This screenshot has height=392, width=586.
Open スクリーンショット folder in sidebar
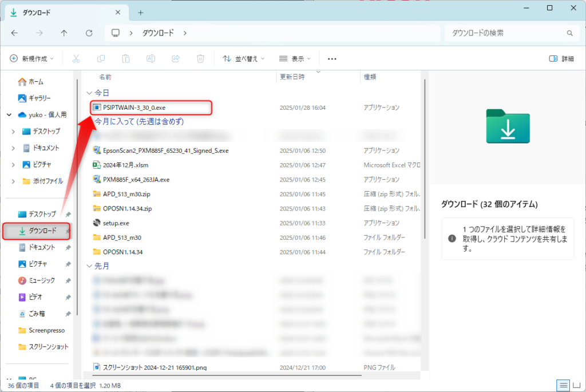click(x=43, y=347)
